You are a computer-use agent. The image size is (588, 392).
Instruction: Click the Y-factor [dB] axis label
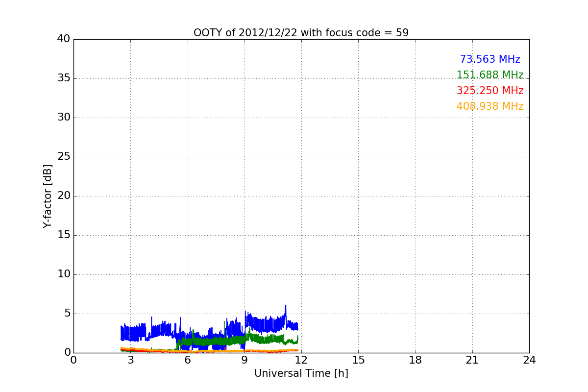pyautogui.click(x=48, y=196)
